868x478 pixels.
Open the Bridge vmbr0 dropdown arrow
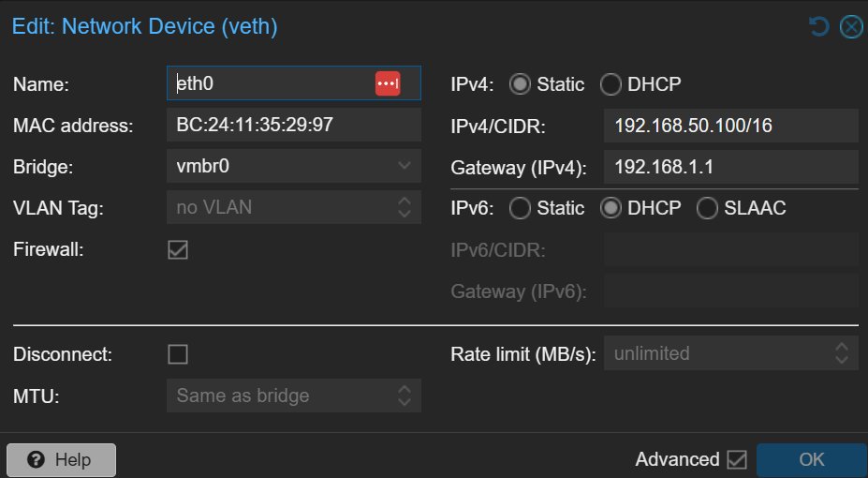coord(405,166)
